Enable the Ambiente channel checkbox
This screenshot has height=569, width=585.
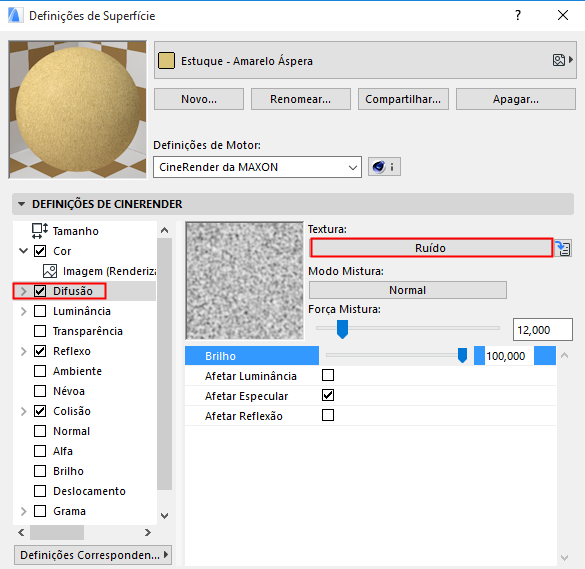pyautogui.click(x=40, y=371)
